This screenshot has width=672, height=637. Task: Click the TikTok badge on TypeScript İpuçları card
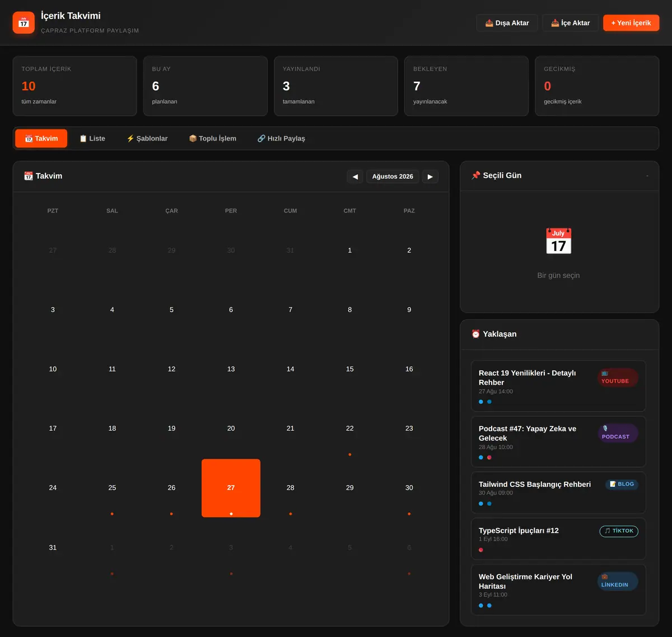click(619, 531)
